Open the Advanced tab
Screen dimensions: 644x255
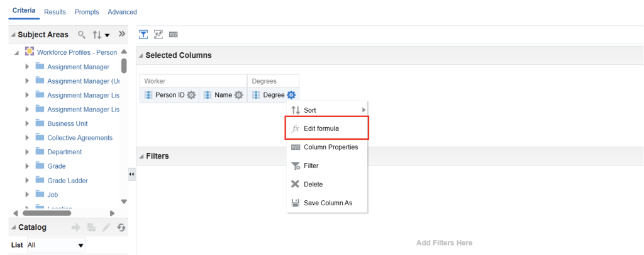click(122, 12)
